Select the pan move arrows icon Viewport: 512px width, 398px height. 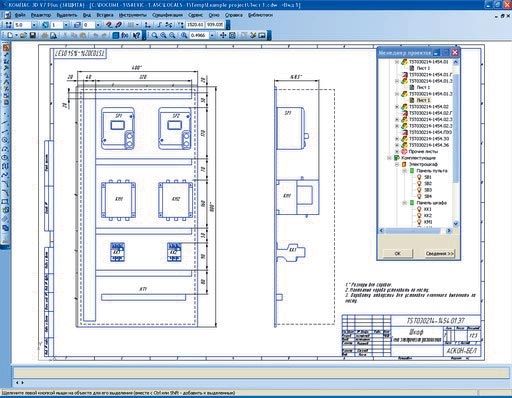tap(223, 35)
